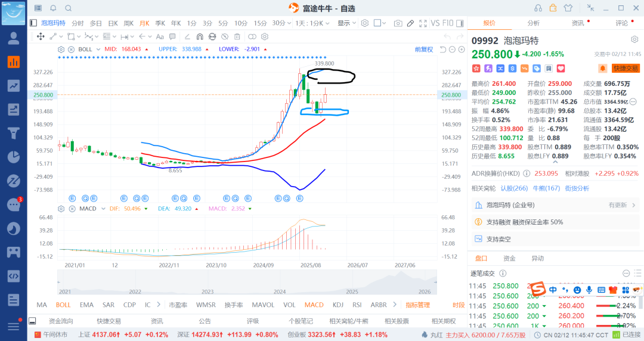Click the skin shirt theme icon

tap(568, 8)
